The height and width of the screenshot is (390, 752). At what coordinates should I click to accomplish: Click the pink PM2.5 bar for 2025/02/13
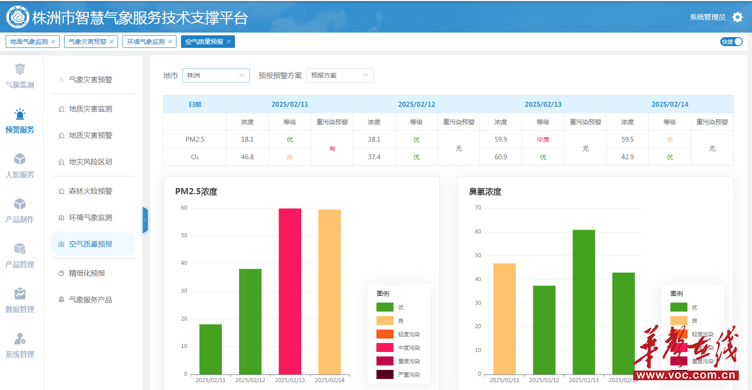click(290, 291)
